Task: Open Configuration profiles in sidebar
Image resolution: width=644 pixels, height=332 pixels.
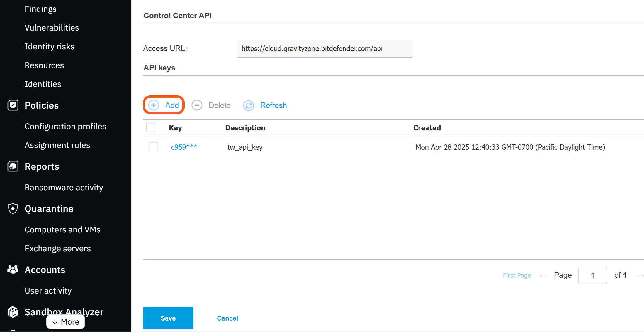Action: click(x=65, y=126)
